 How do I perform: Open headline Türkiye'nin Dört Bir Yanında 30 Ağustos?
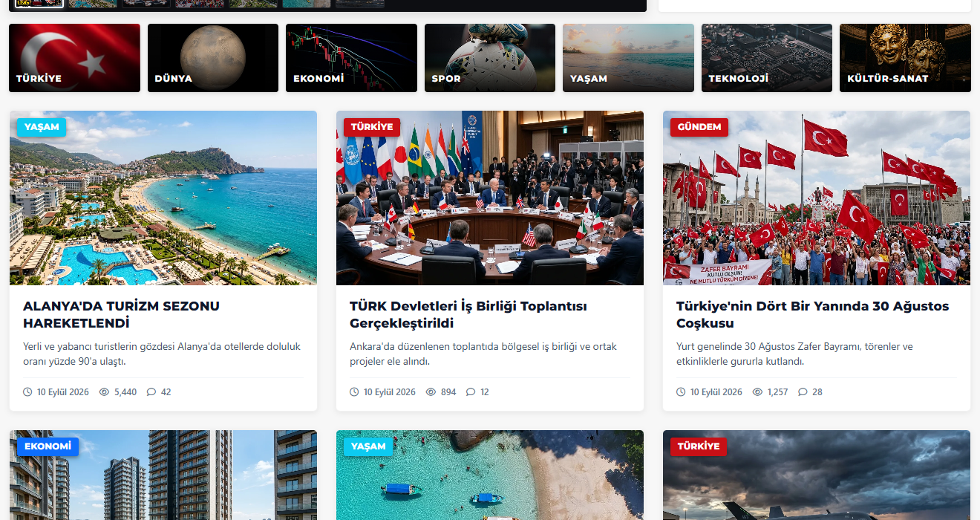pyautogui.click(x=813, y=314)
